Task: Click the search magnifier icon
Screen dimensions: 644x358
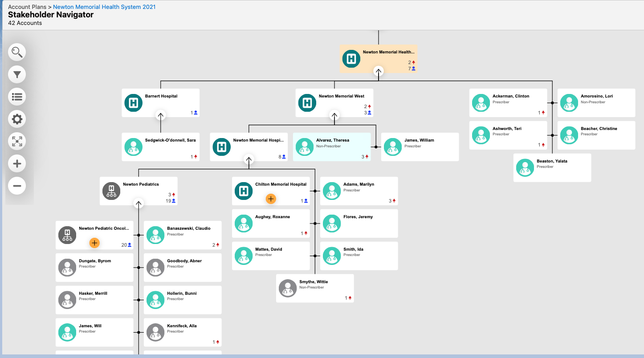Action: click(17, 52)
